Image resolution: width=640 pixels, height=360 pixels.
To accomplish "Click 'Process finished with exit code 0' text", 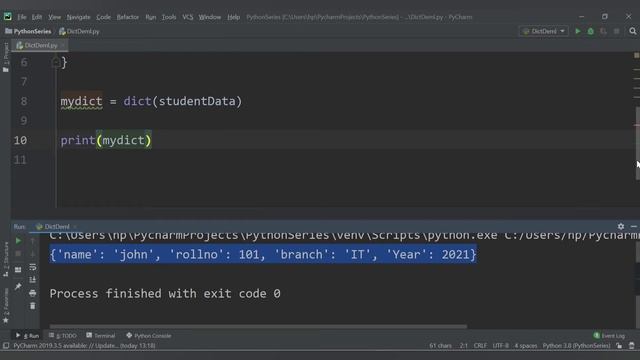I will (165, 293).
